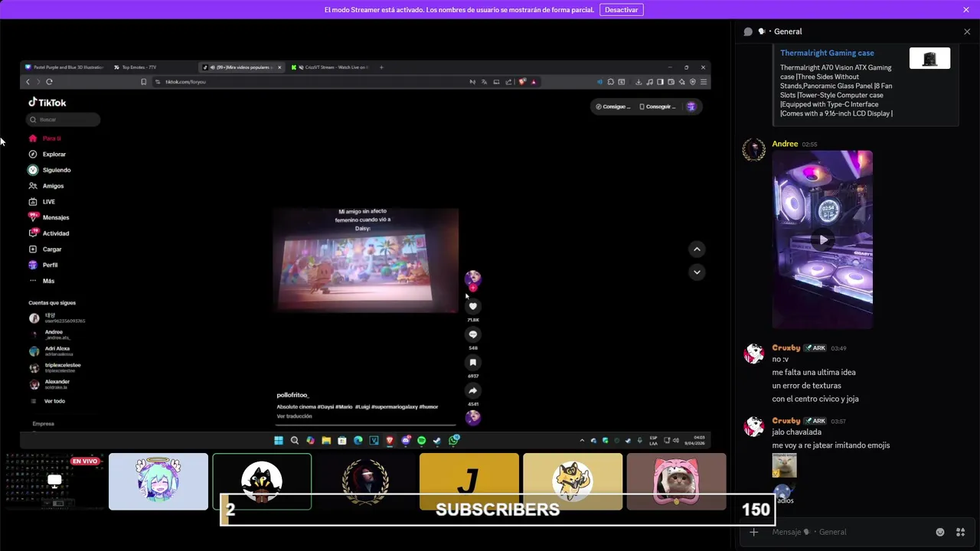Add an attachment with the plus icon

(x=754, y=532)
